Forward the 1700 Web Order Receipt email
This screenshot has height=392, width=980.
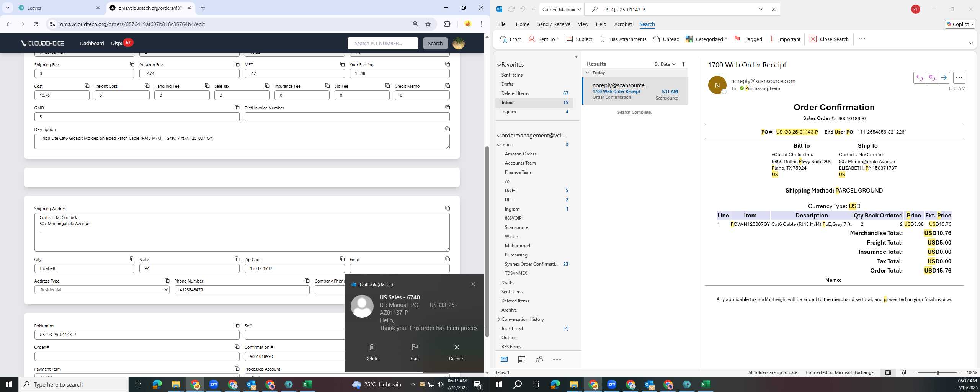944,78
